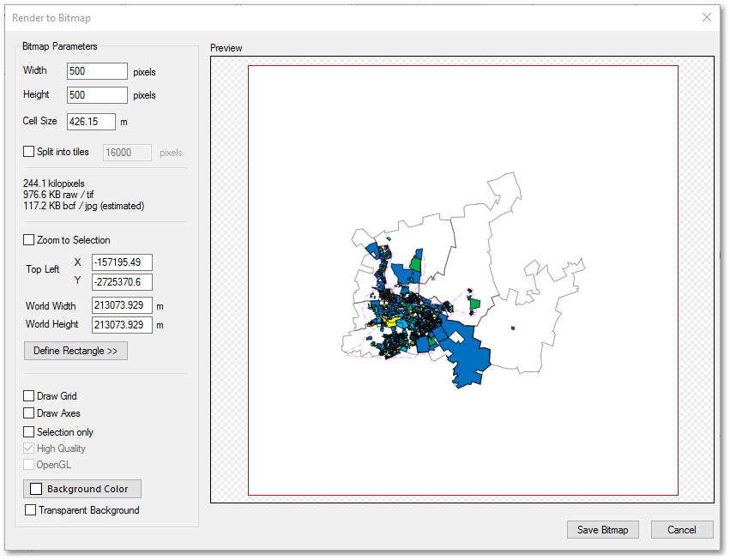Screen dimensions: 730x560
Task: Enable Transparent Background checkbox
Action: point(30,509)
